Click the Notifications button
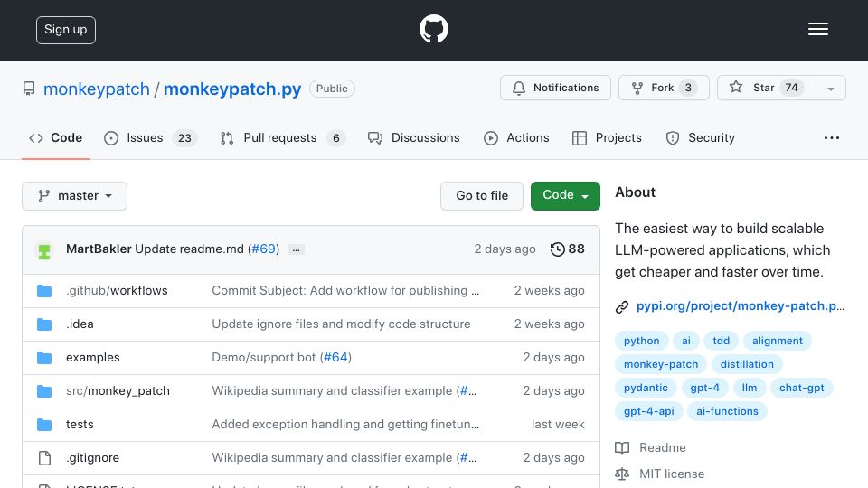The width and height of the screenshot is (868, 488). 555,88
